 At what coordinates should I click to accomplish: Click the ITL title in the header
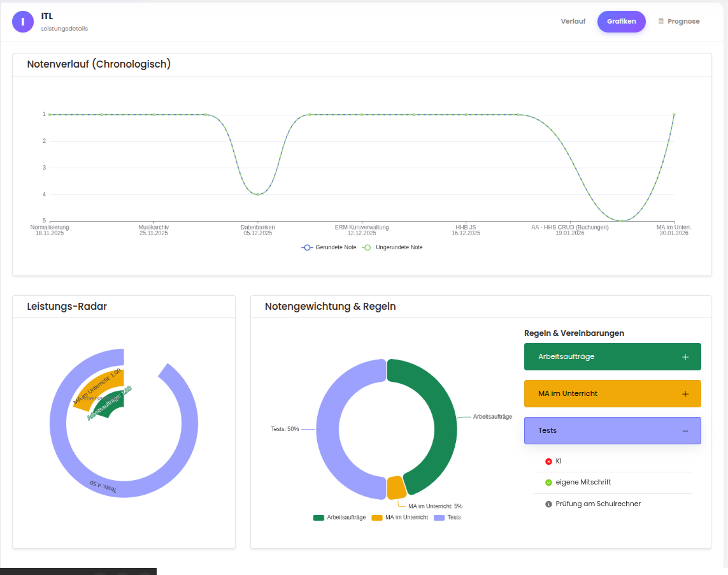click(x=46, y=15)
